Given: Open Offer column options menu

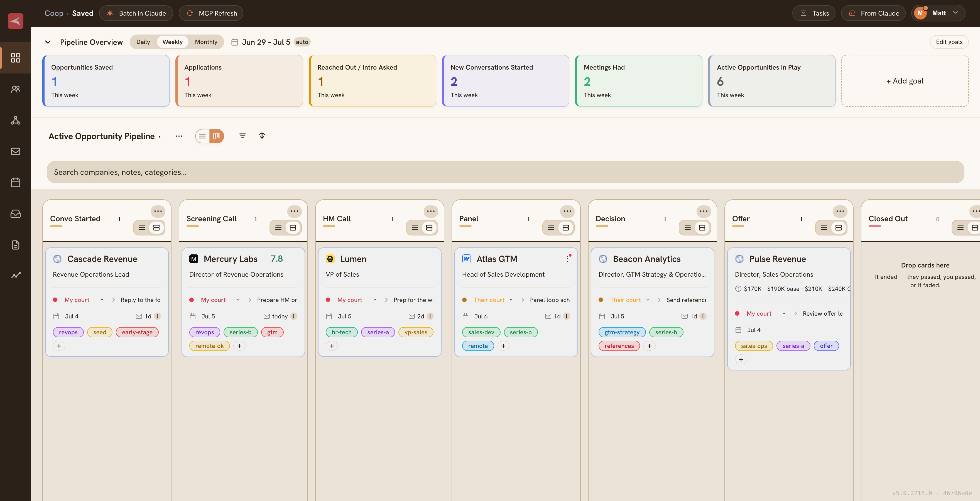Looking at the screenshot, I should pyautogui.click(x=840, y=211).
